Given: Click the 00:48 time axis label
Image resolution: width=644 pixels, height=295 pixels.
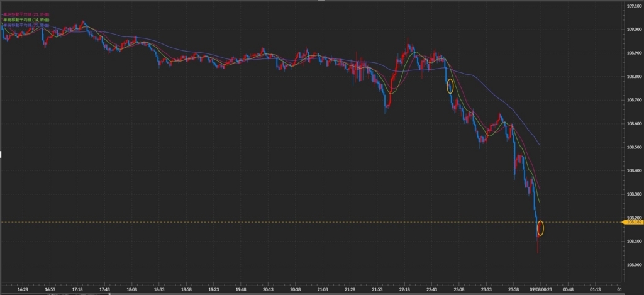Looking at the screenshot, I should tap(568, 289).
